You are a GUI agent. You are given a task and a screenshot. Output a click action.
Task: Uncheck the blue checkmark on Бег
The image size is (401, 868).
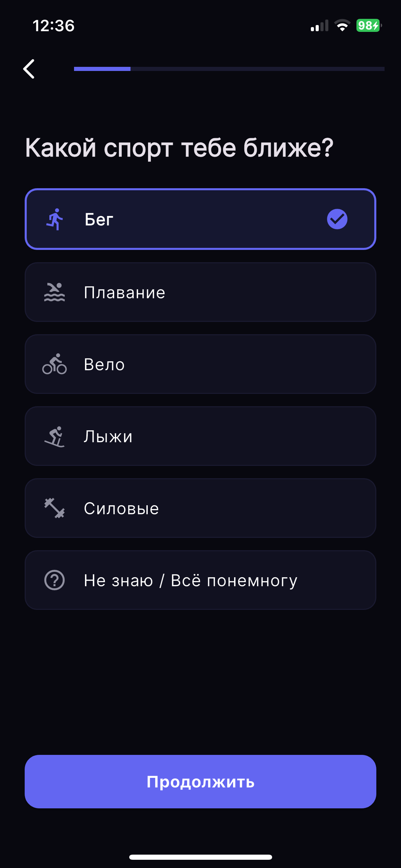[x=337, y=219]
